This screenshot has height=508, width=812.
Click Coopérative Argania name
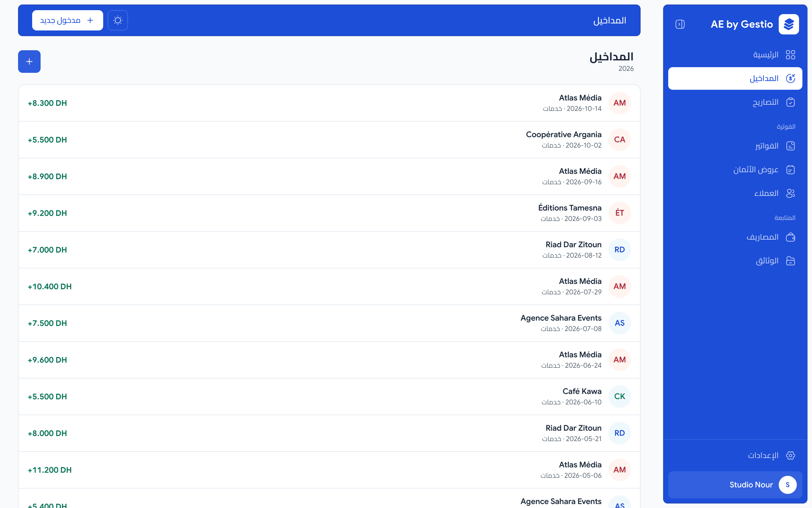pyautogui.click(x=563, y=134)
